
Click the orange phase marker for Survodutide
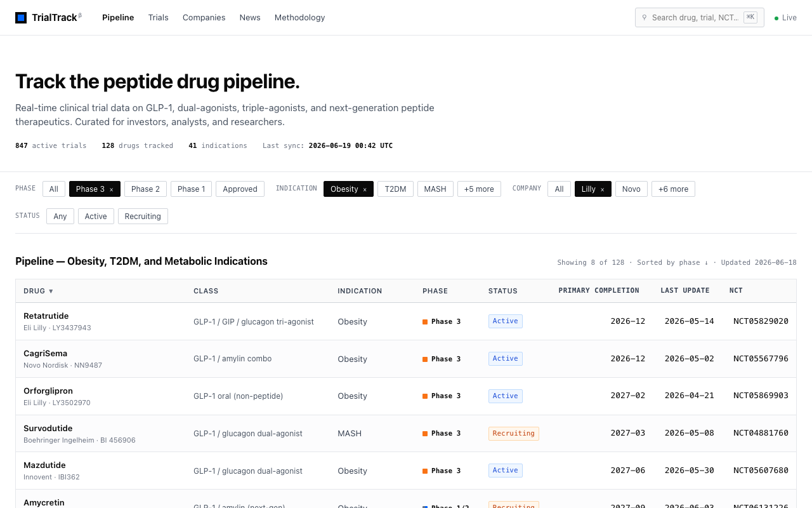click(x=425, y=434)
